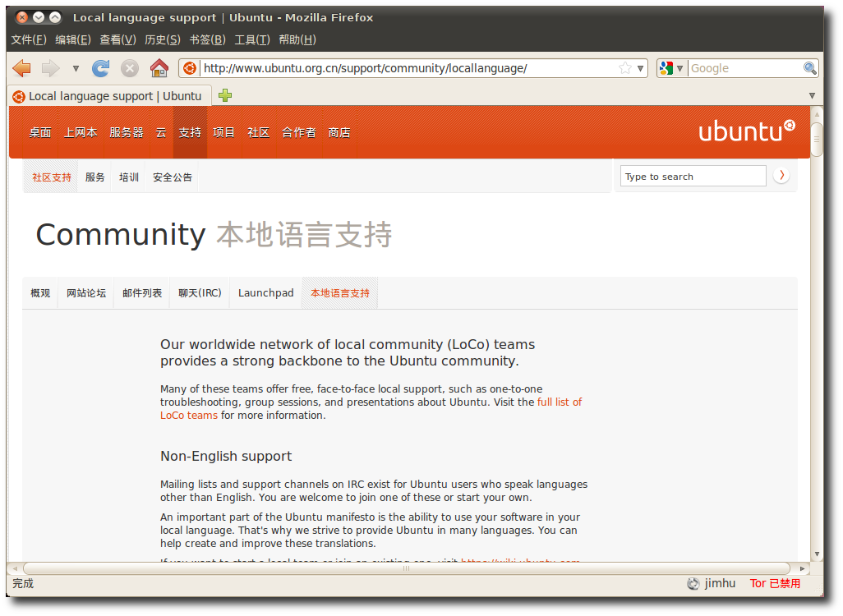Open the 历史(S) menu
Image resolution: width=843 pixels, height=616 pixels.
pos(163,39)
